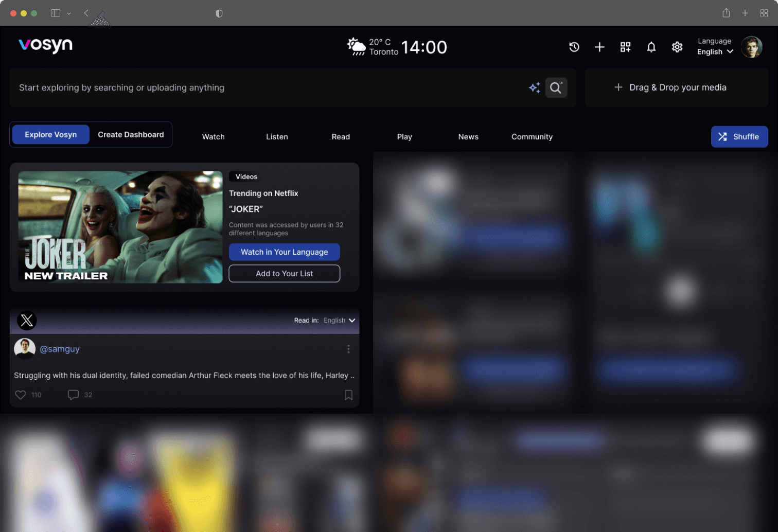Click the @samguy profile picture
This screenshot has height=532, width=778.
tap(24, 349)
